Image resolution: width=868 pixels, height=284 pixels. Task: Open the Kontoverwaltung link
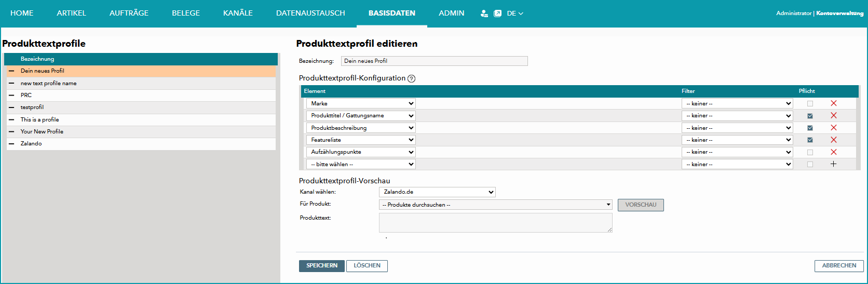[x=840, y=13]
